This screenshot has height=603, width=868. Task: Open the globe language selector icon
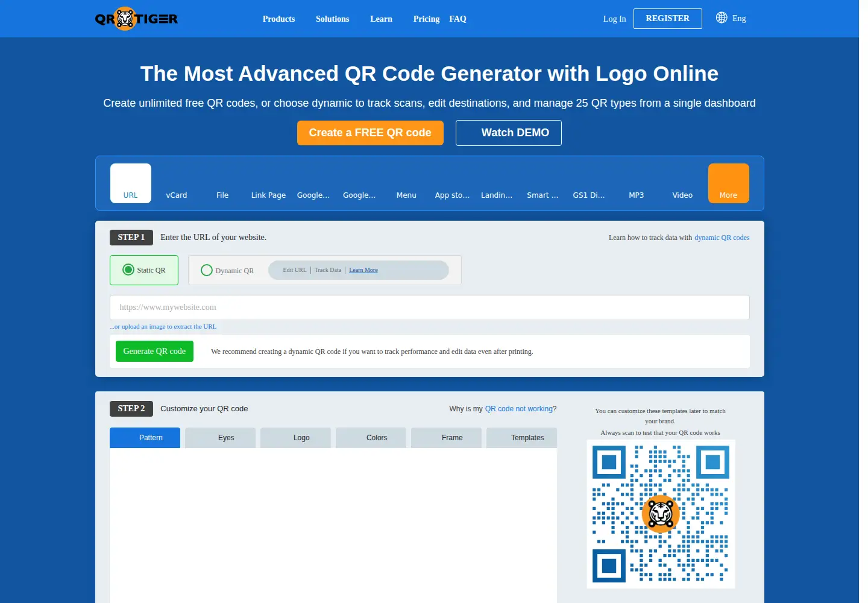click(722, 17)
